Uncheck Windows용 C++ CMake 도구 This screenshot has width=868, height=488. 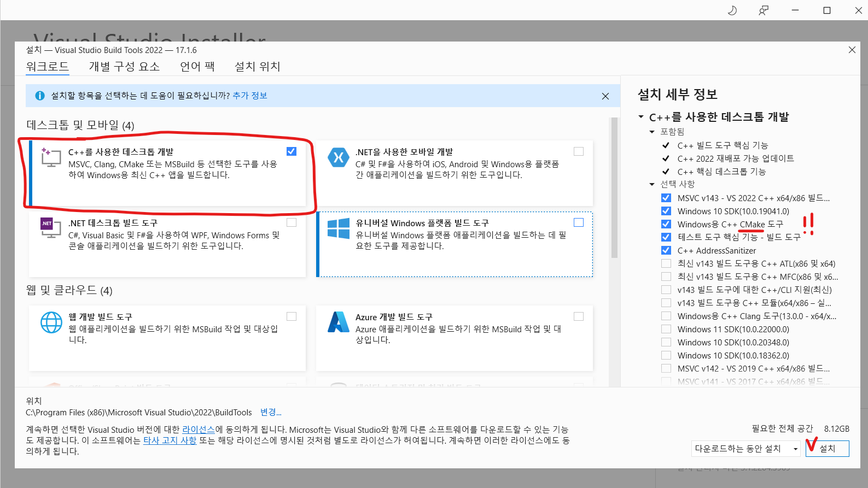tap(666, 224)
